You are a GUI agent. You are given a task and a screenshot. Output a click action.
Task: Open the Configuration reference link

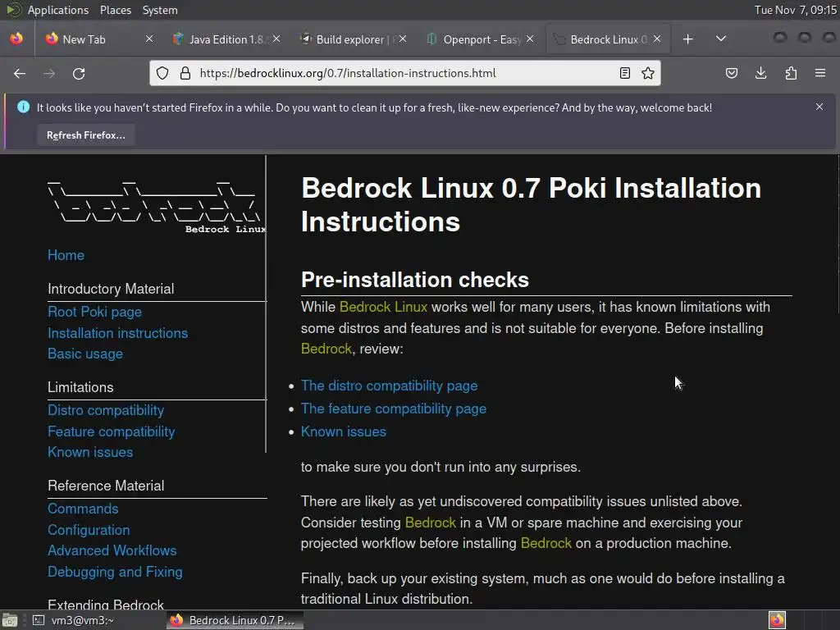pyautogui.click(x=89, y=530)
